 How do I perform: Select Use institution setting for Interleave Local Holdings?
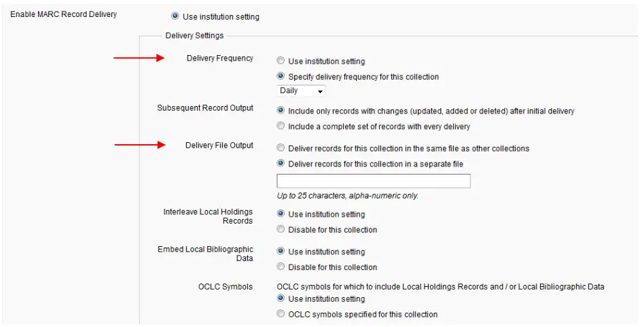coord(281,214)
